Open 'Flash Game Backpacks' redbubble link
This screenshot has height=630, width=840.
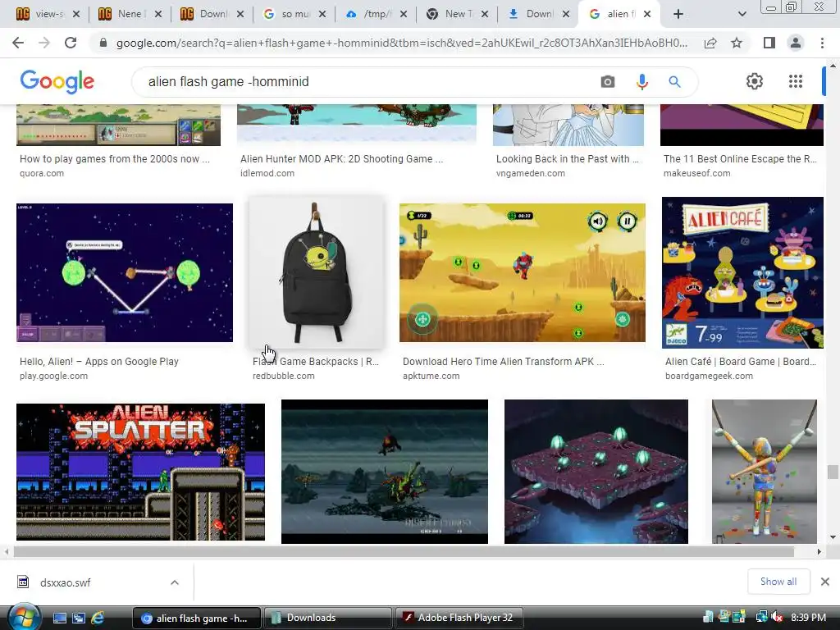tap(316, 361)
